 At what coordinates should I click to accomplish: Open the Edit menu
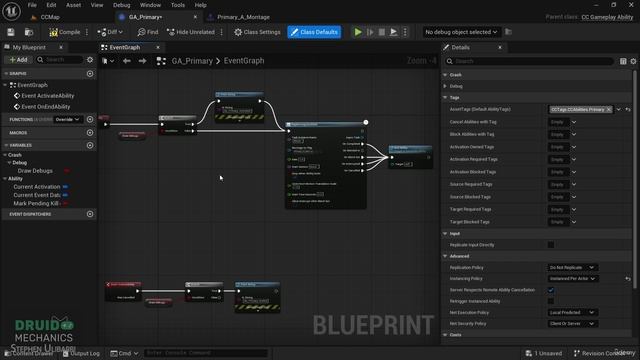pyautogui.click(x=51, y=5)
